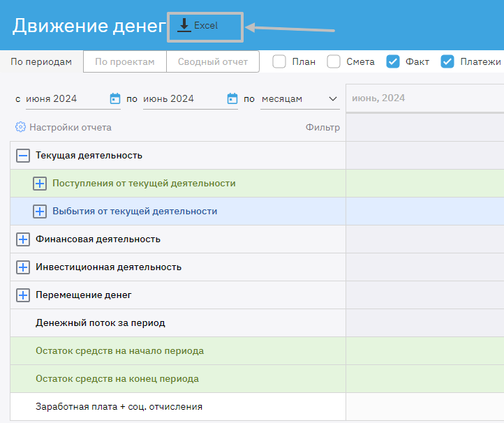Uncheck the Платежи checkbox
This screenshot has width=504, height=423.
point(447,61)
